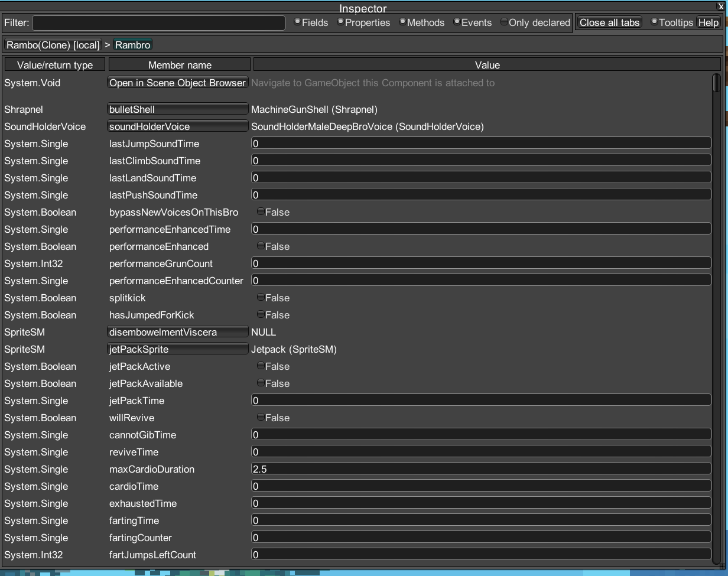Edit the performanceEnhancedTime value field
Screen dimensions: 728x576
[x=481, y=229]
